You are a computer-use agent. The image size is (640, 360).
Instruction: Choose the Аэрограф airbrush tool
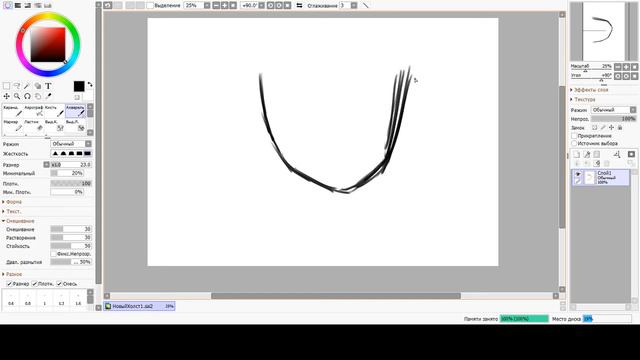pos(34,111)
